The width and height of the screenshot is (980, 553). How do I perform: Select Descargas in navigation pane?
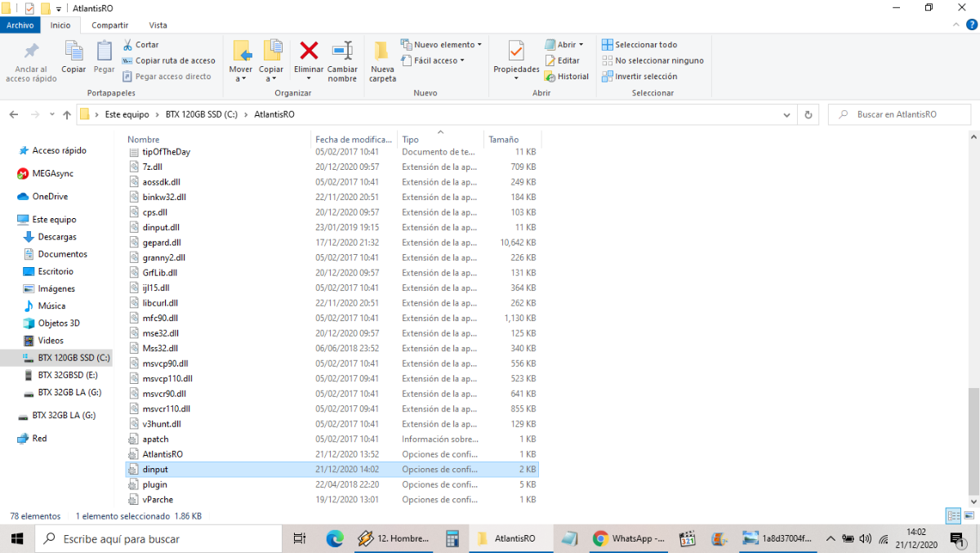[51, 237]
